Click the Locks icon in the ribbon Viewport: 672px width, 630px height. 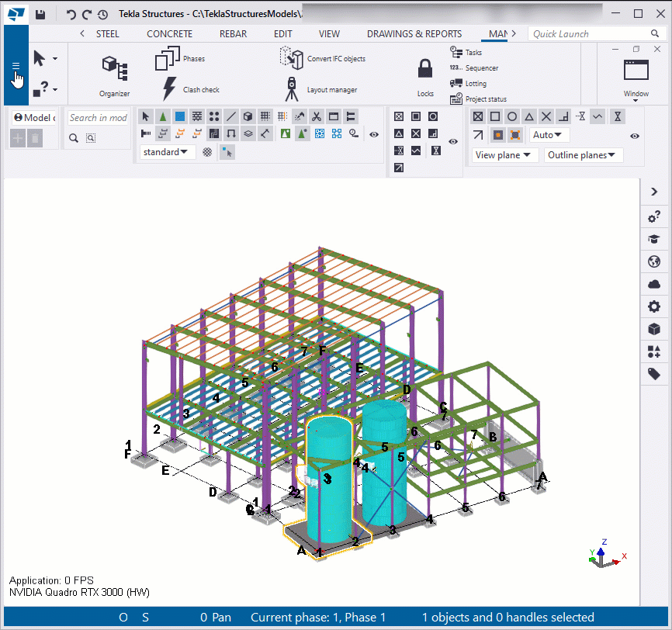424,70
